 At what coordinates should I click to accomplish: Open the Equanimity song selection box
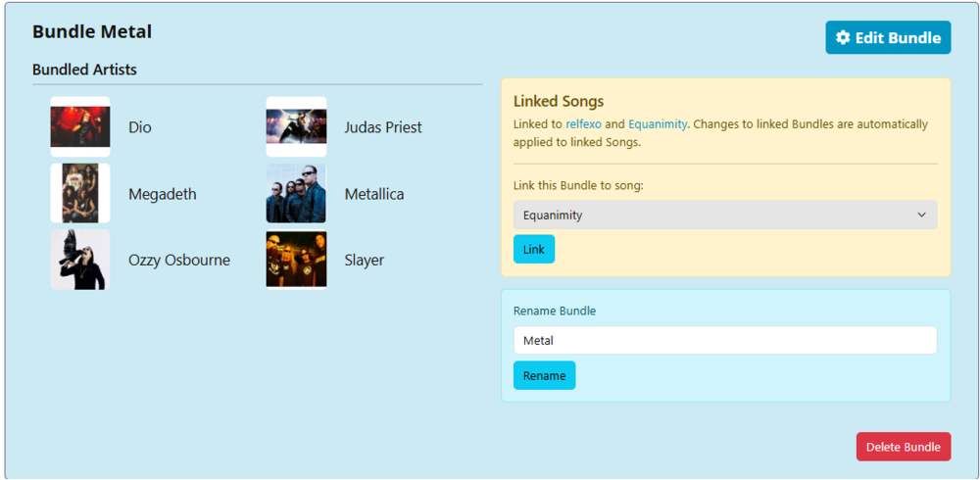pos(725,215)
